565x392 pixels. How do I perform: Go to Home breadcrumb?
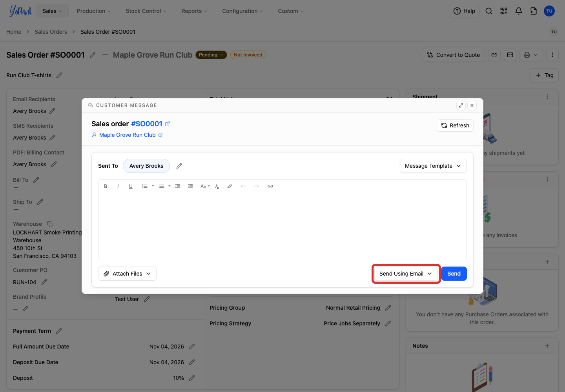(14, 32)
